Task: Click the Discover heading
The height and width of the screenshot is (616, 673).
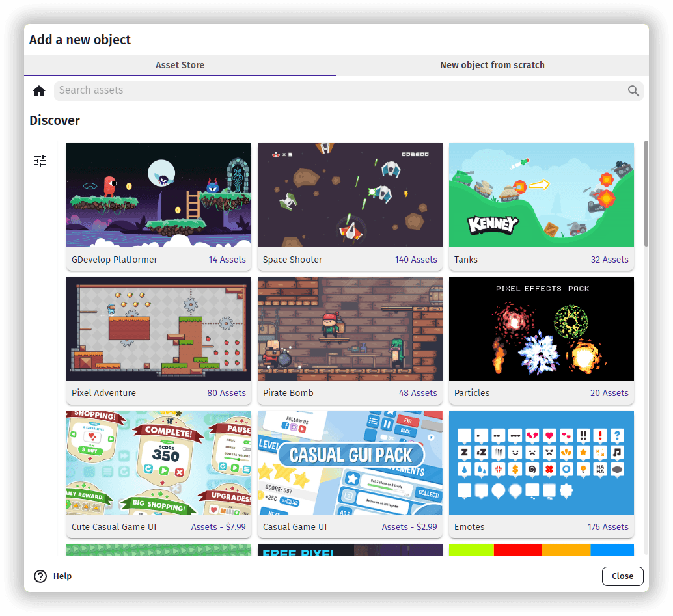Action: coord(54,120)
